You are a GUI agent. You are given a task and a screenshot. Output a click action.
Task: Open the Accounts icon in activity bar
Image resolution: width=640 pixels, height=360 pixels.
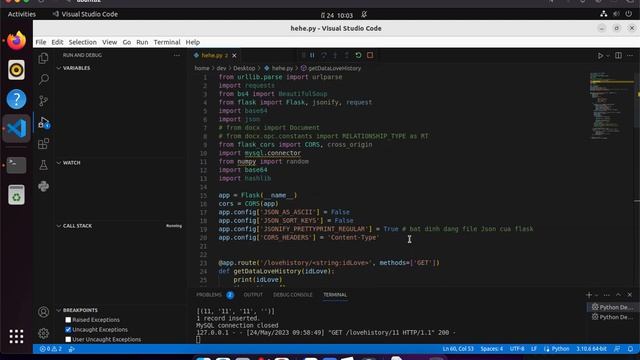pyautogui.click(x=43, y=312)
